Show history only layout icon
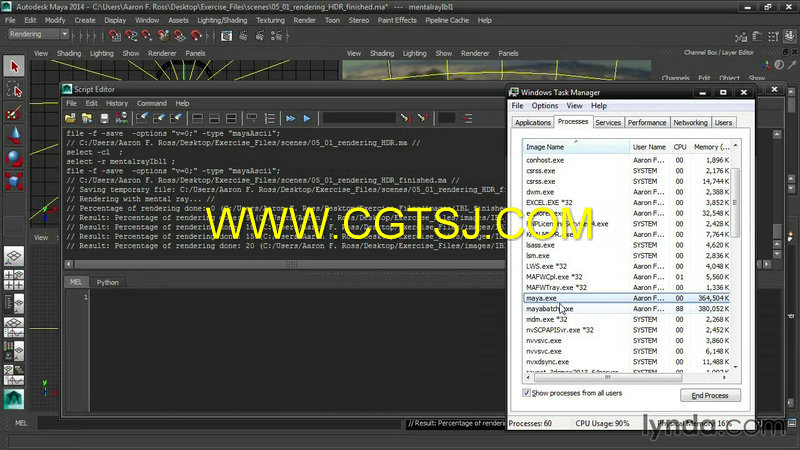 click(x=197, y=118)
